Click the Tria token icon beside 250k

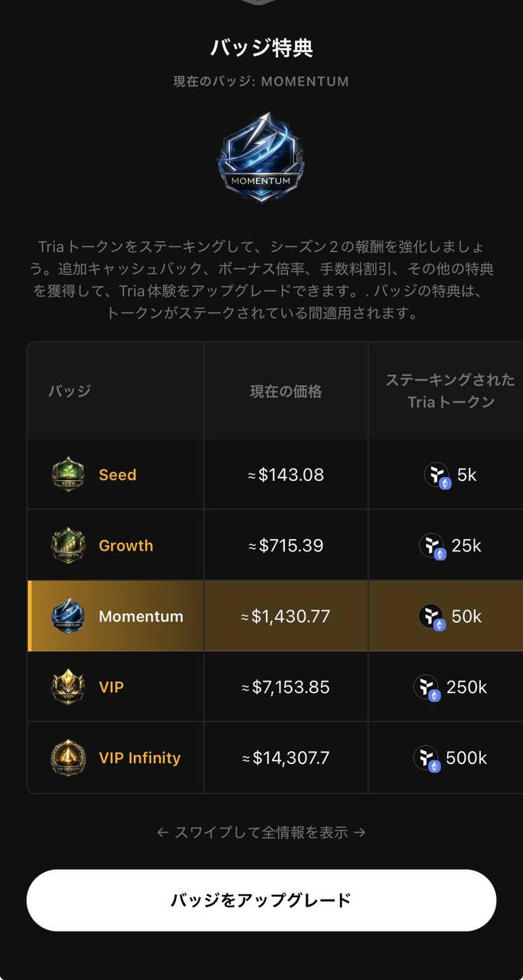pos(427,688)
